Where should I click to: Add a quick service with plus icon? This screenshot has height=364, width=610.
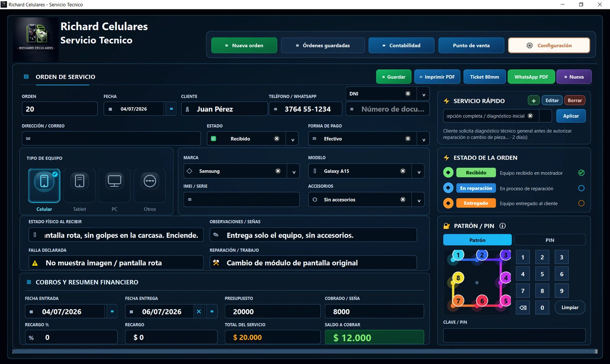534,100
